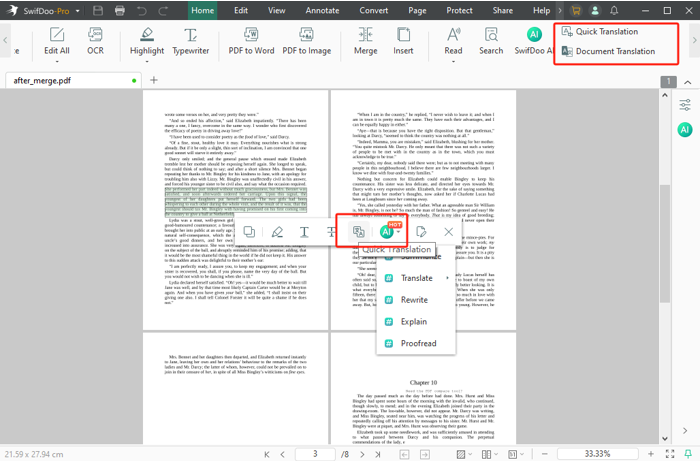The height and width of the screenshot is (461, 700).
Task: Start the Read aloud tool
Action: (453, 41)
